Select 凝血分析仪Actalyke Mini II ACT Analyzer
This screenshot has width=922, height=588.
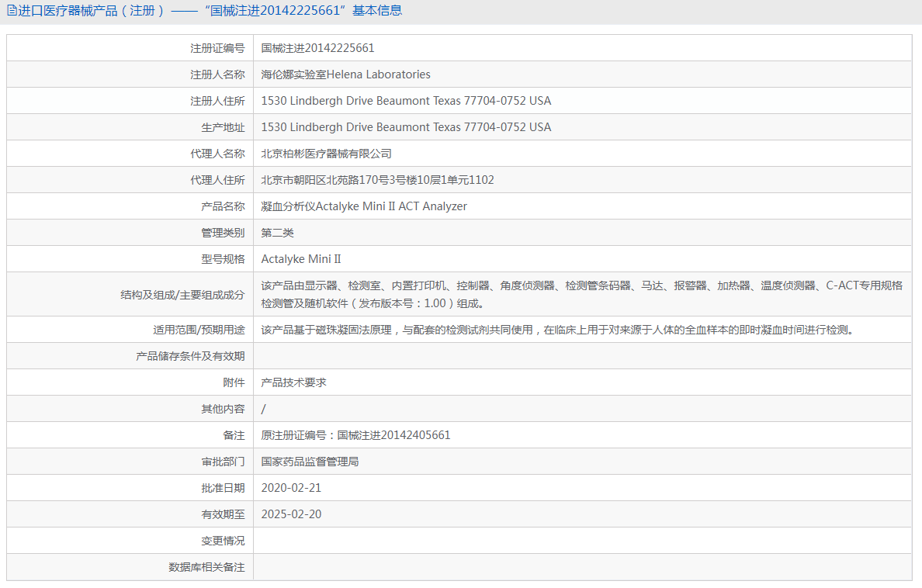(x=364, y=207)
